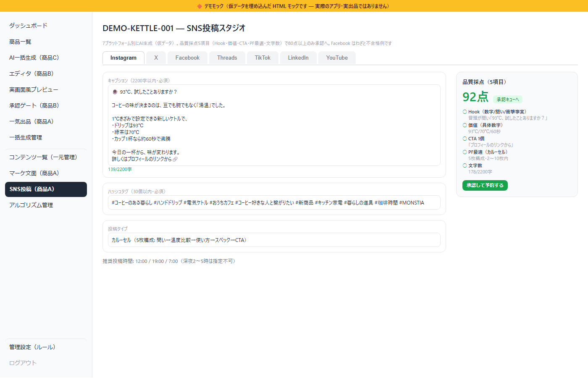Select the 価値 quality criterion circle

click(x=465, y=125)
